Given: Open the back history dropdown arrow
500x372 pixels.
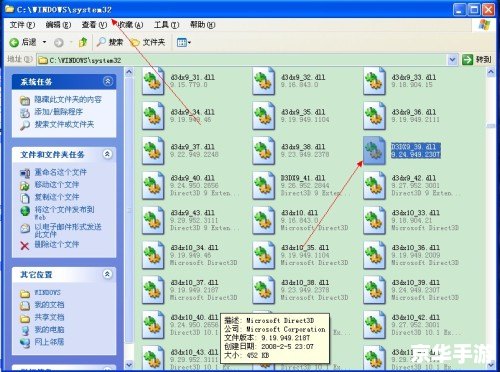Looking at the screenshot, I should pyautogui.click(x=44, y=42).
